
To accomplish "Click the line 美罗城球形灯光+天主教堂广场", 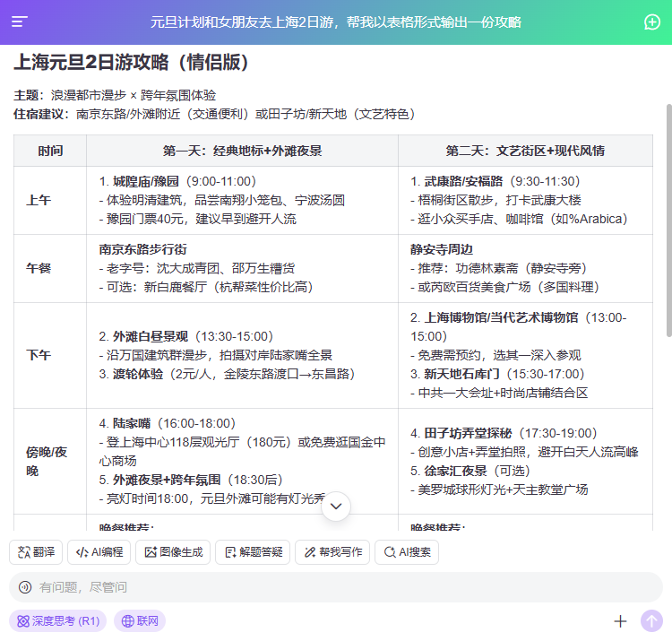I will [x=499, y=490].
